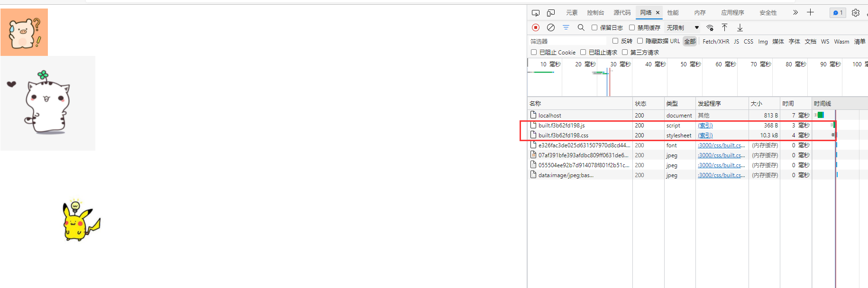Click the 筛选器 filter input
The image size is (868, 288).
coord(567,41)
